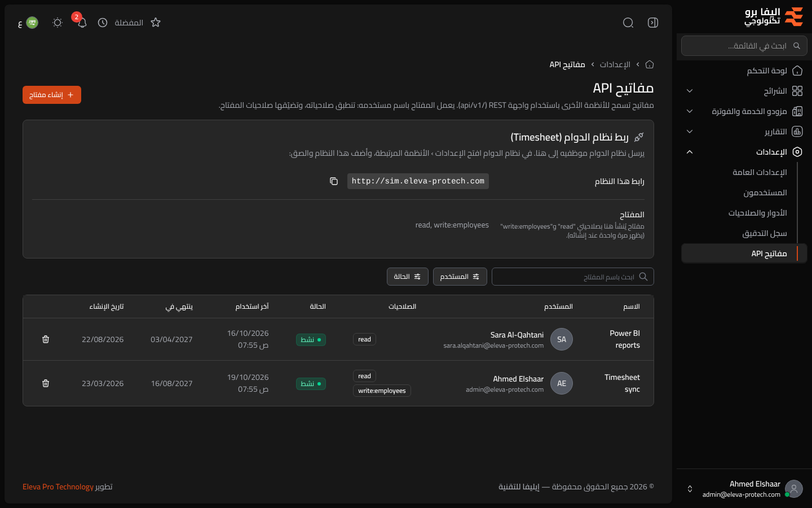This screenshot has width=812, height=508.
Task: Select مفاتيح API in sidebar
Action: (x=744, y=253)
